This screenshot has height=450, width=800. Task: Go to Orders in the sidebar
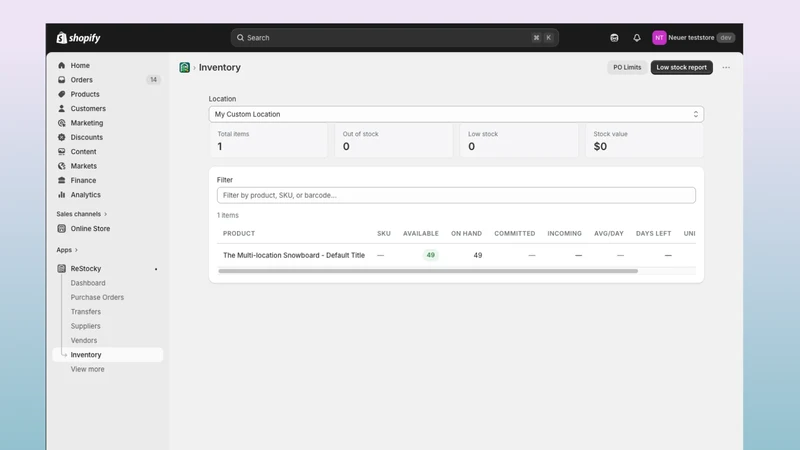[82, 80]
